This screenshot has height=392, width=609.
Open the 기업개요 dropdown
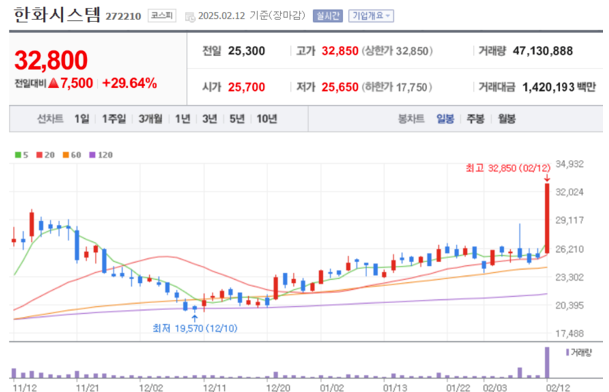(x=371, y=16)
